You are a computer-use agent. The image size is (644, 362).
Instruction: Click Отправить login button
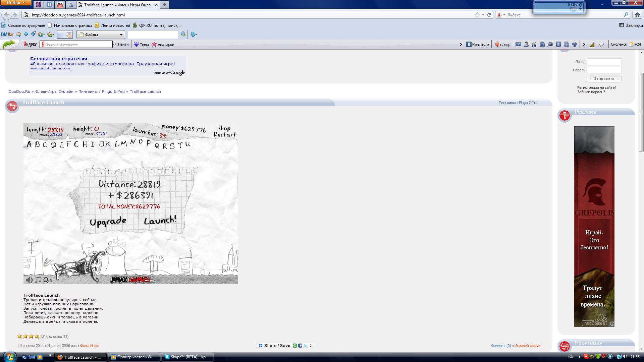(604, 78)
